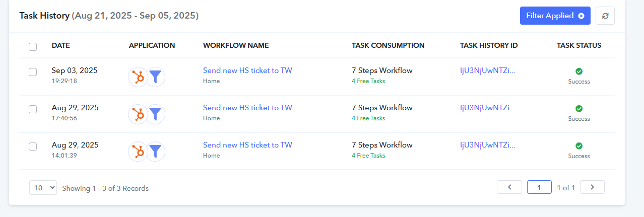
Task: Go to the previous page with the left chevron
Action: click(x=509, y=187)
